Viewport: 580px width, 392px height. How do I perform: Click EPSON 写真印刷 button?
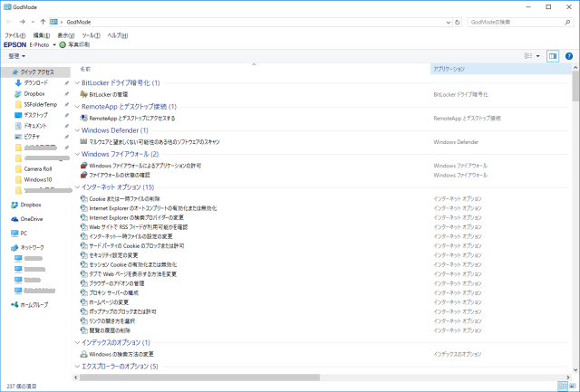pyautogui.click(x=74, y=44)
